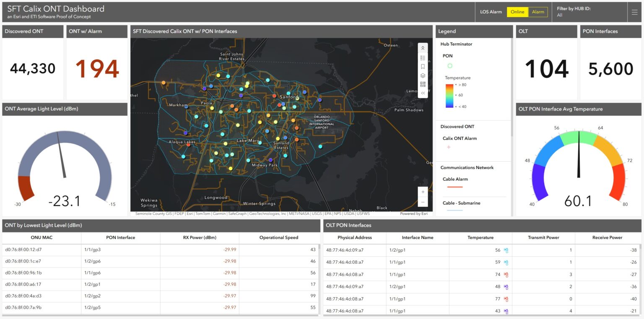Sort by RX Power (dBm) column header

[x=200, y=237]
